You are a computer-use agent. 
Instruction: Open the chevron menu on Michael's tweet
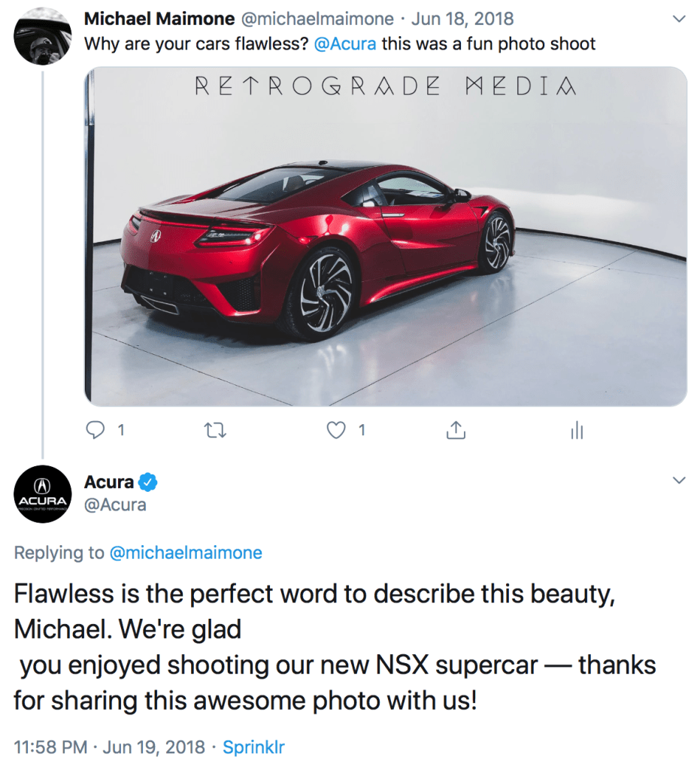click(679, 18)
